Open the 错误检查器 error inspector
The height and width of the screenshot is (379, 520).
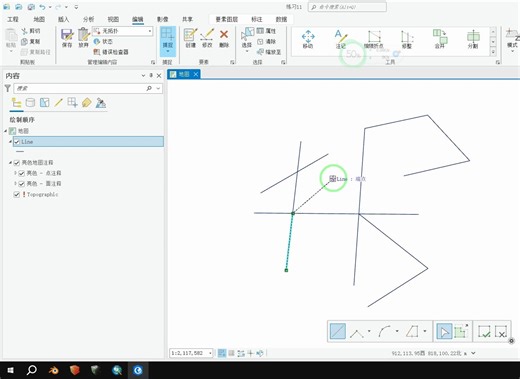[x=111, y=52]
